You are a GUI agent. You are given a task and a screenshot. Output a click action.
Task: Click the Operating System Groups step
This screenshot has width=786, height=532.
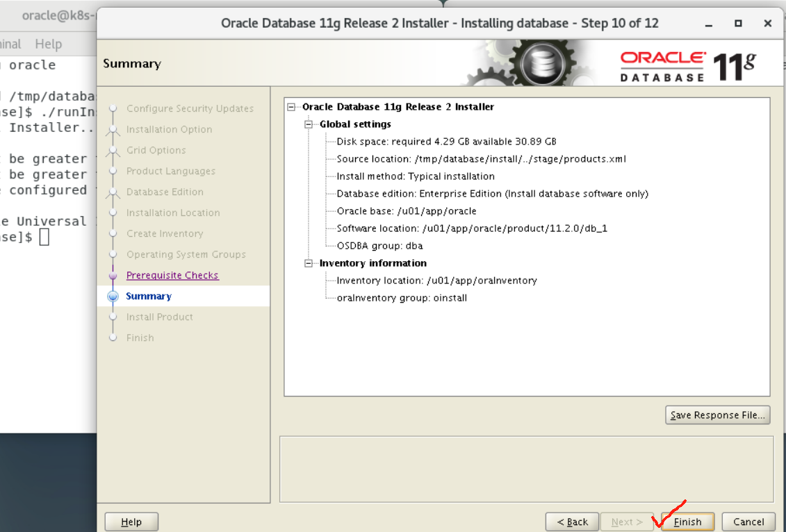186,254
